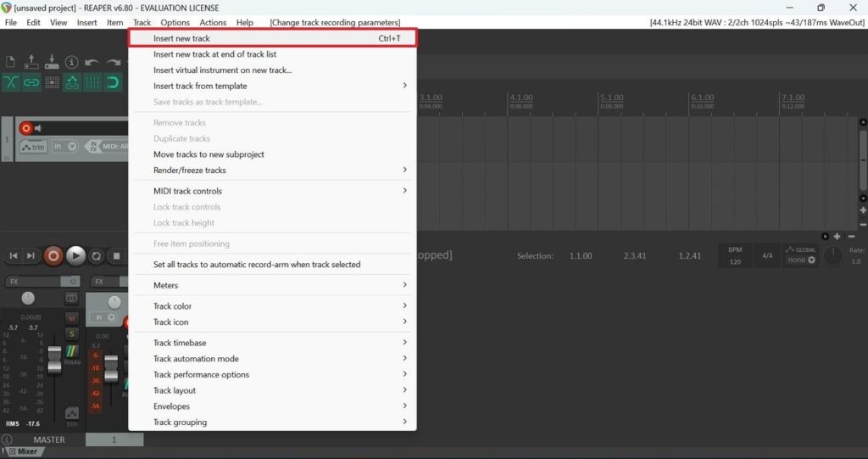Open the File menu
The image size is (868, 459).
tap(10, 22)
